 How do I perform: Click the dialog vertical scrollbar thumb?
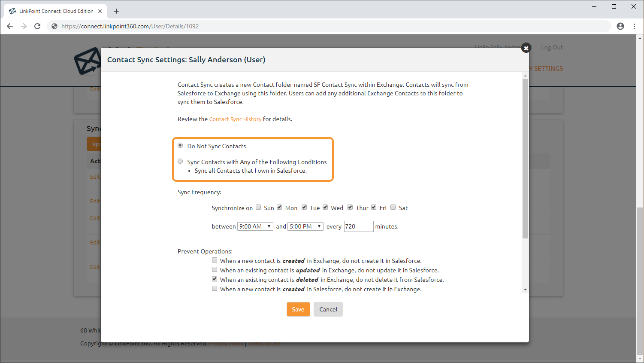[x=525, y=159]
